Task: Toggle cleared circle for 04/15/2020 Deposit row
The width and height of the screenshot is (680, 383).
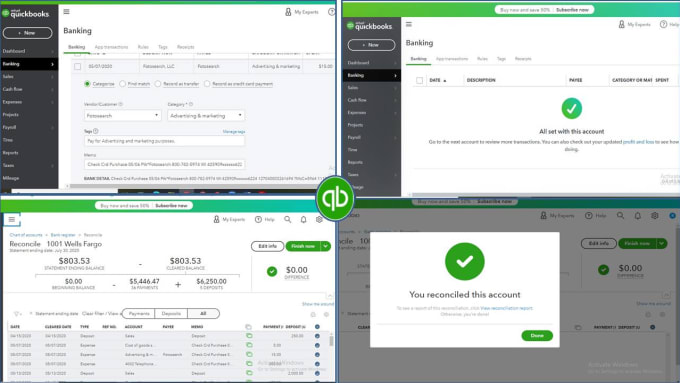Action: 317,336
